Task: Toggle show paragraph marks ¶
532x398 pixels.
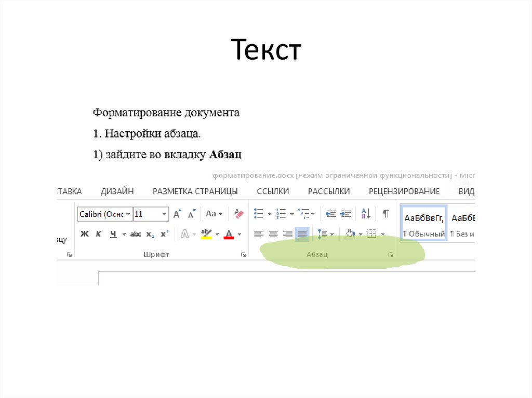Action: coord(386,214)
